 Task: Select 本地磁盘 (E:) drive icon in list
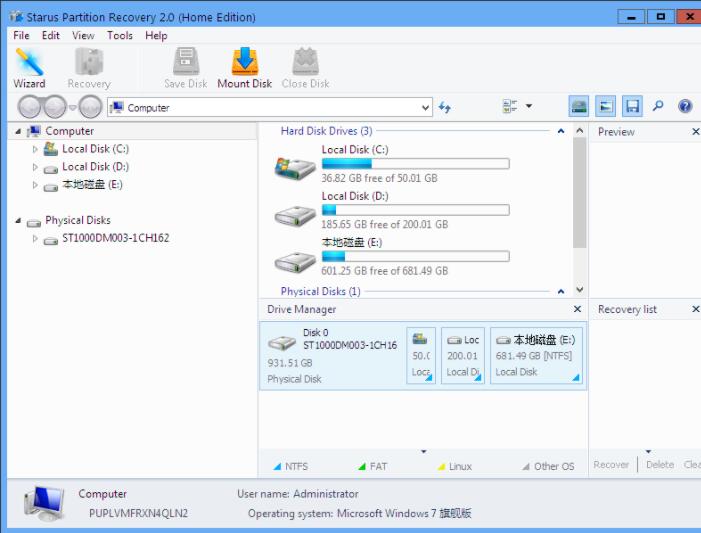click(x=295, y=262)
